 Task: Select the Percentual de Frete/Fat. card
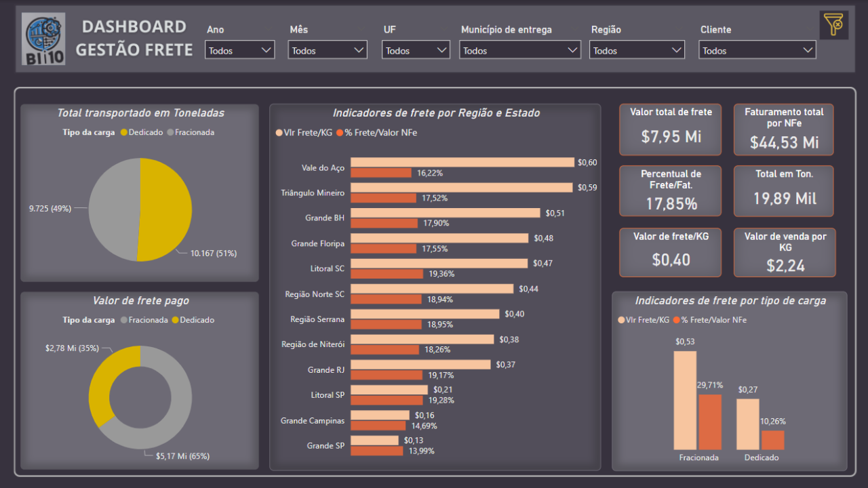[670, 191]
